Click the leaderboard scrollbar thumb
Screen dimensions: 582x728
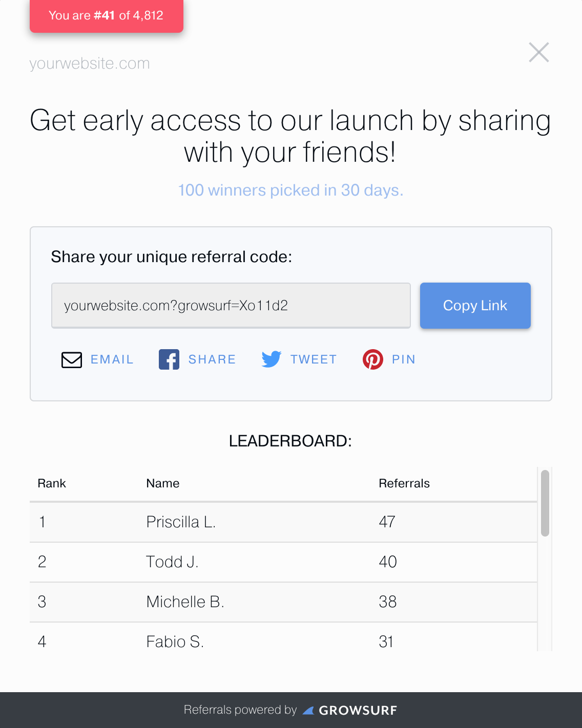[545, 503]
